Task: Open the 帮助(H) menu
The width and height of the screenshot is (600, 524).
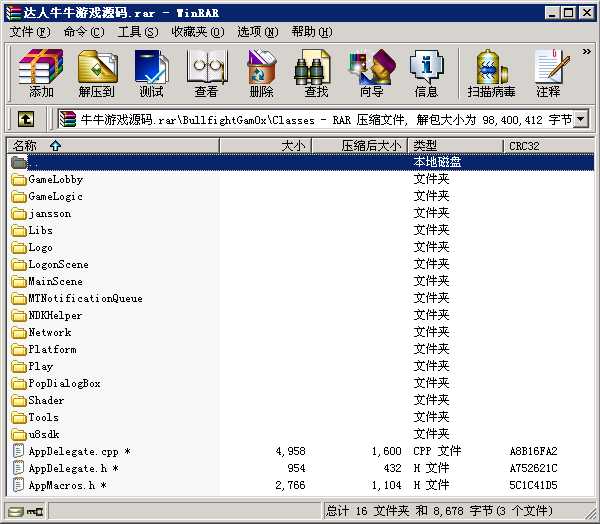Action: click(312, 32)
